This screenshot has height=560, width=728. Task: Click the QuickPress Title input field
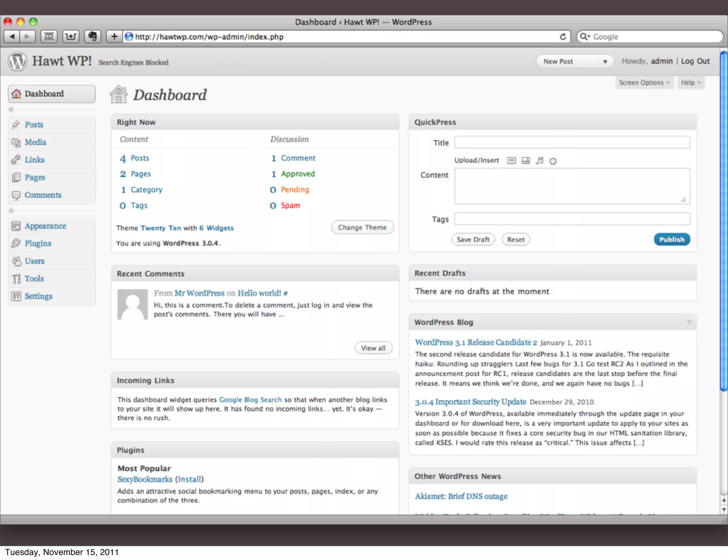coord(572,142)
